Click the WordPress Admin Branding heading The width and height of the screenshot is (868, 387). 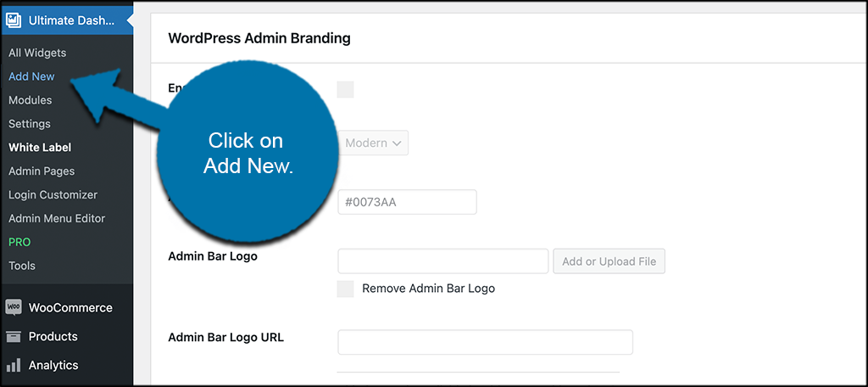click(x=259, y=38)
